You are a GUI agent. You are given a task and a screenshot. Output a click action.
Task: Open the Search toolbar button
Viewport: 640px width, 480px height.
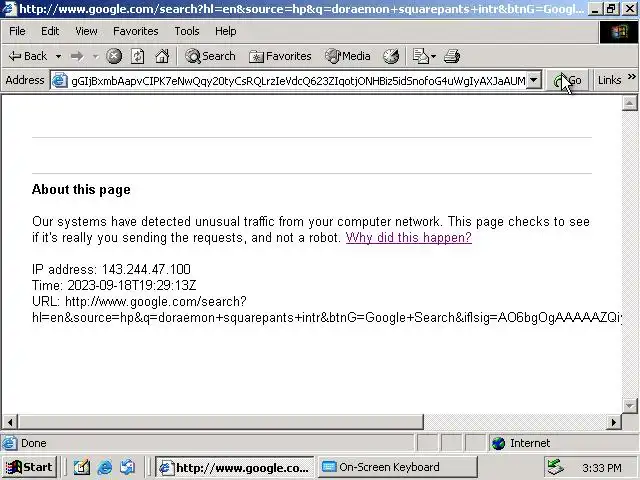[x=210, y=56]
